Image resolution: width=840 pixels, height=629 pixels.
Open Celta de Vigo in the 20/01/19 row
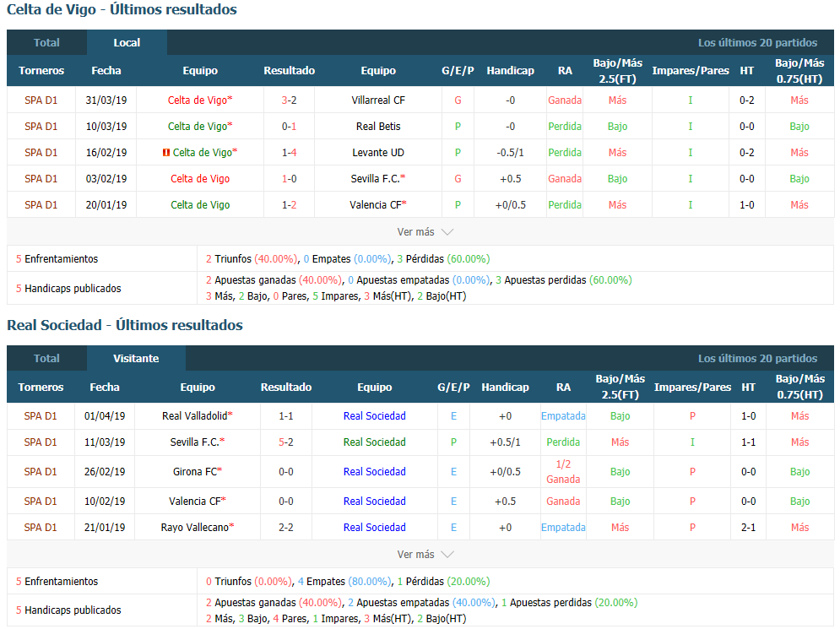pos(200,205)
